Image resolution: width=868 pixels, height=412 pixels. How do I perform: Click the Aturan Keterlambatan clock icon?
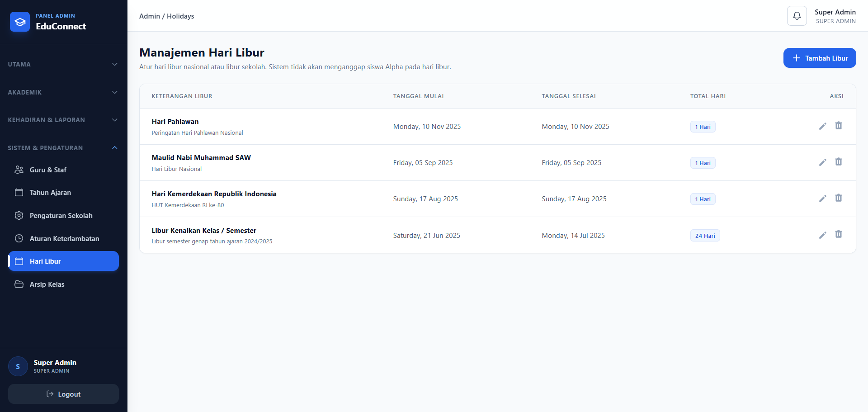[19, 238]
